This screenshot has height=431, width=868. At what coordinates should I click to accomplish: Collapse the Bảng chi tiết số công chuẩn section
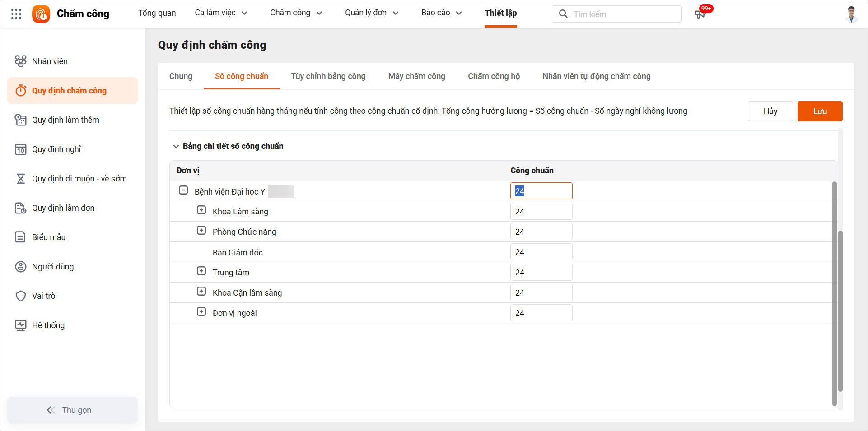click(x=176, y=147)
